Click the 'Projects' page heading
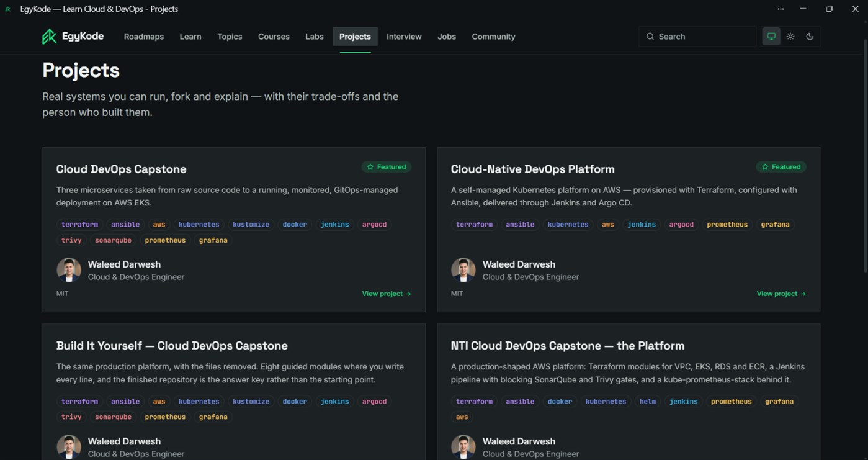 81,70
